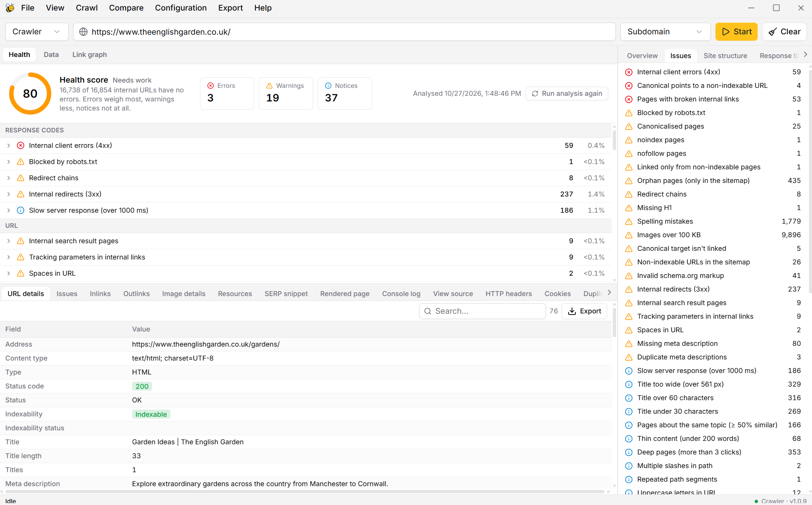This screenshot has height=505, width=812.
Task: Expand the Tracking parameters in internal links row
Action: [9, 257]
